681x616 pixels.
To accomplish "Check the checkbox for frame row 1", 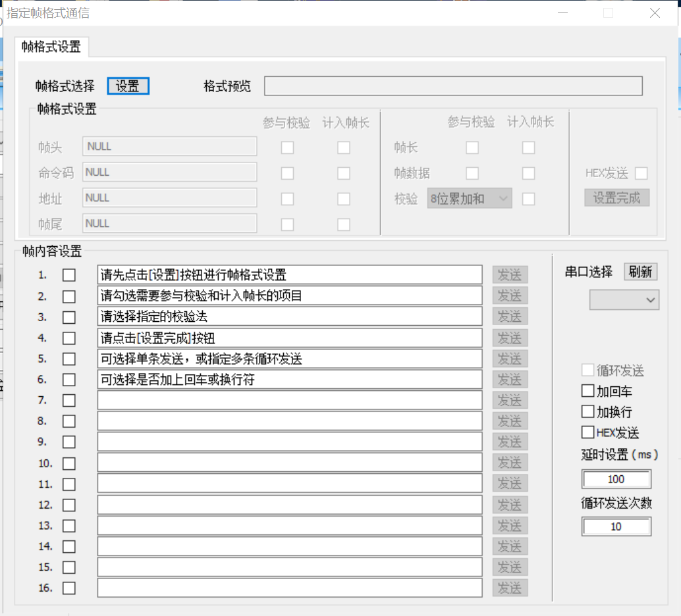I will pos(69,275).
